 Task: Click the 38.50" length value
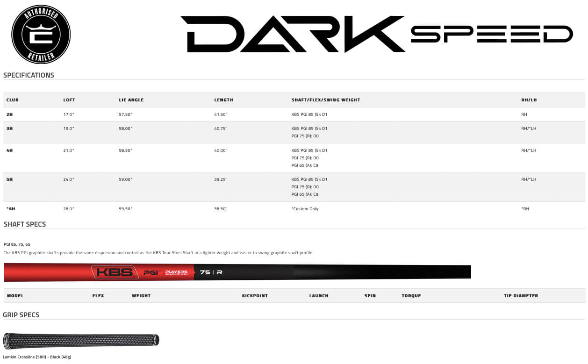click(x=221, y=209)
